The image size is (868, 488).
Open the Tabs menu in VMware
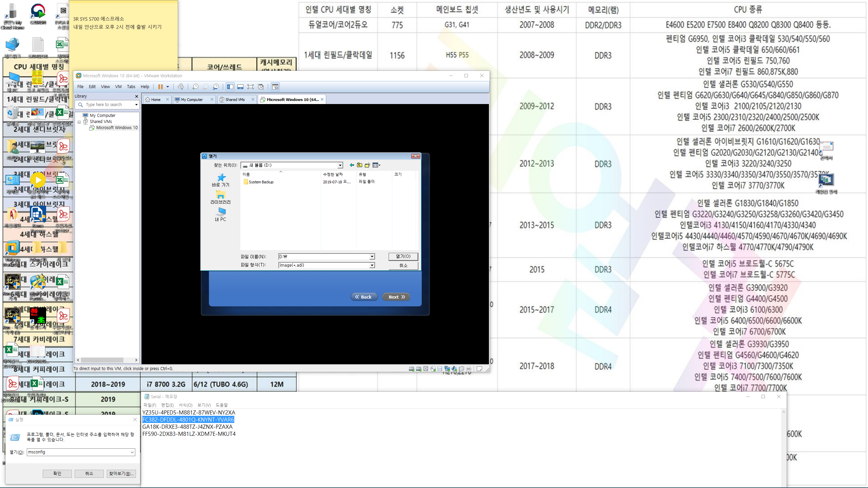[x=131, y=87]
